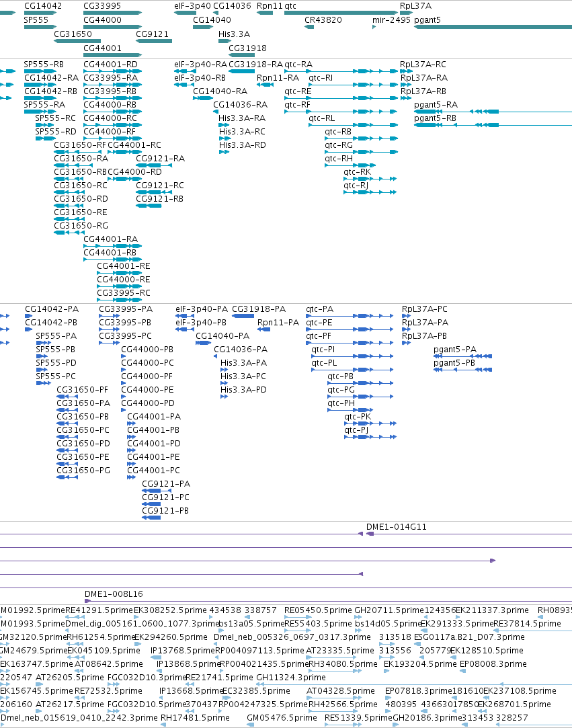572x728 pixels.
Task: Select BAC clone DME1-008L16 label
Action: pyautogui.click(x=114, y=594)
